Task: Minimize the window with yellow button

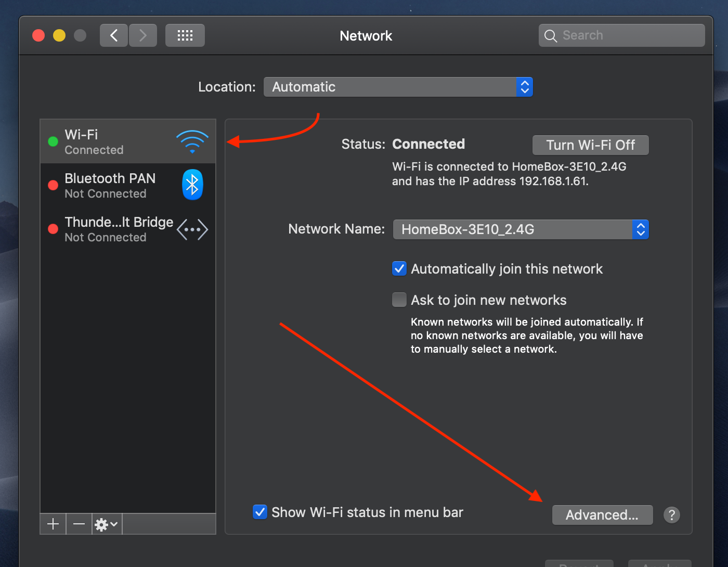Action: click(x=59, y=35)
